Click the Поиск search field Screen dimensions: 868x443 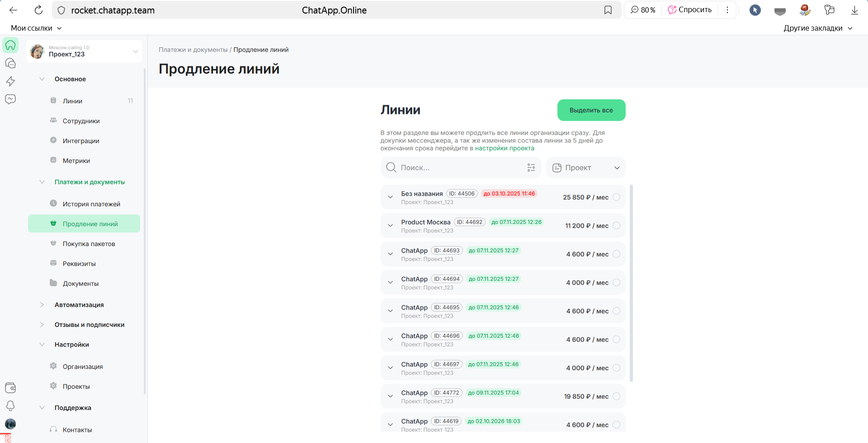tap(457, 168)
